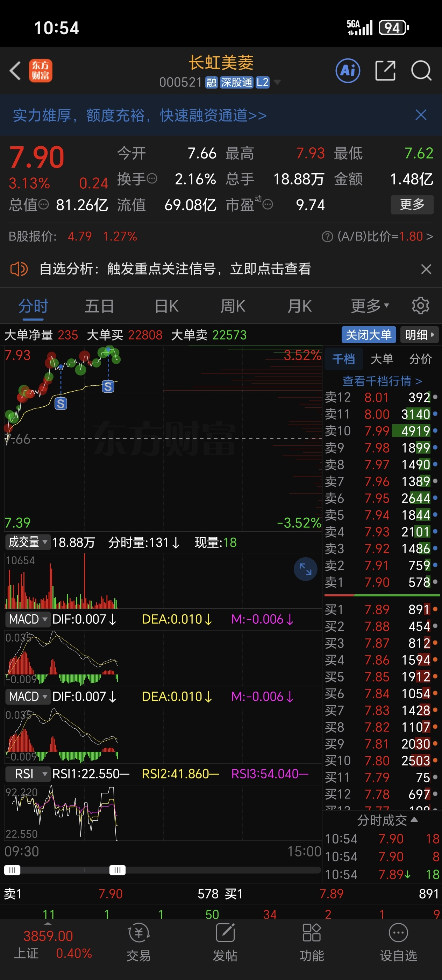Tap the 换手 info icon

152,179
